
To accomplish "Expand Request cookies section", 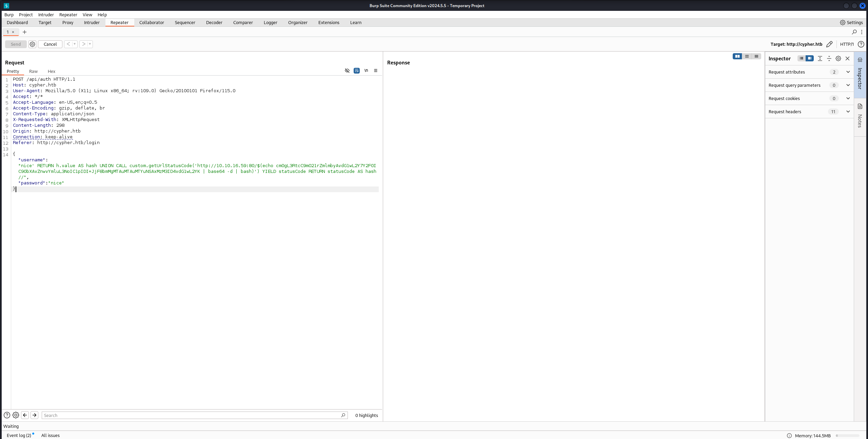I will coord(809,98).
